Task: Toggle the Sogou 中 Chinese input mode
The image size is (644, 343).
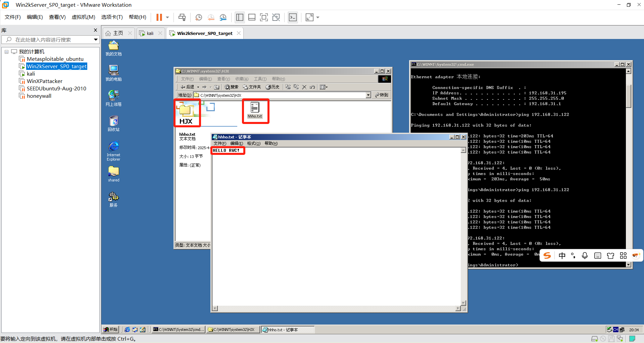Action: coord(562,256)
